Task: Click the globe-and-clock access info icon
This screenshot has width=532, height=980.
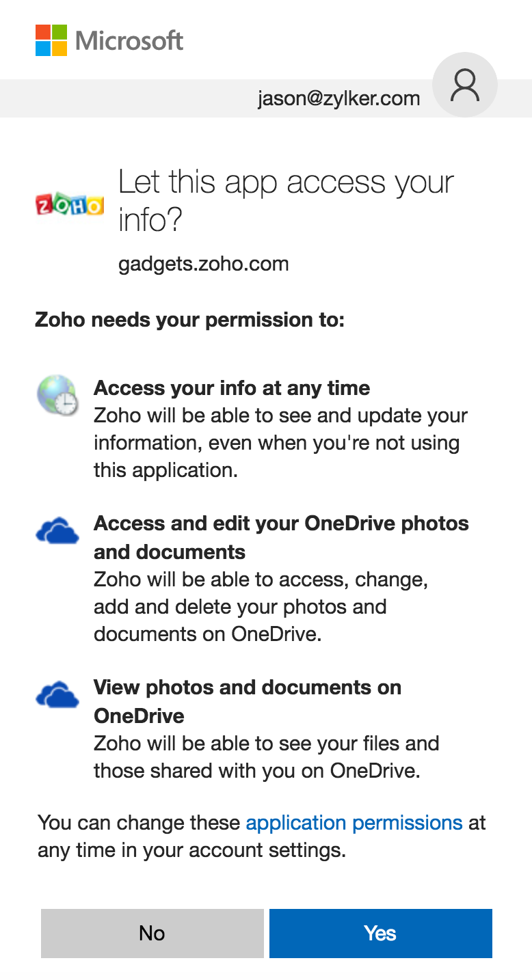Action: click(57, 396)
